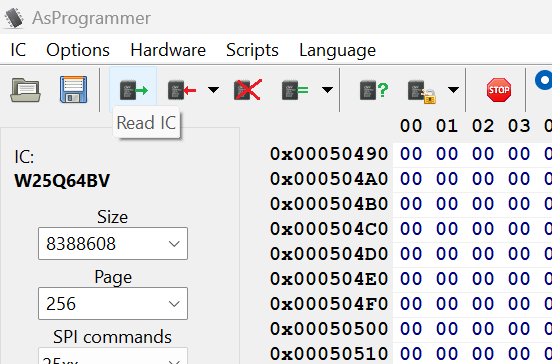Erase the chip with red X icon
The width and height of the screenshot is (552, 364).
pyautogui.click(x=248, y=90)
